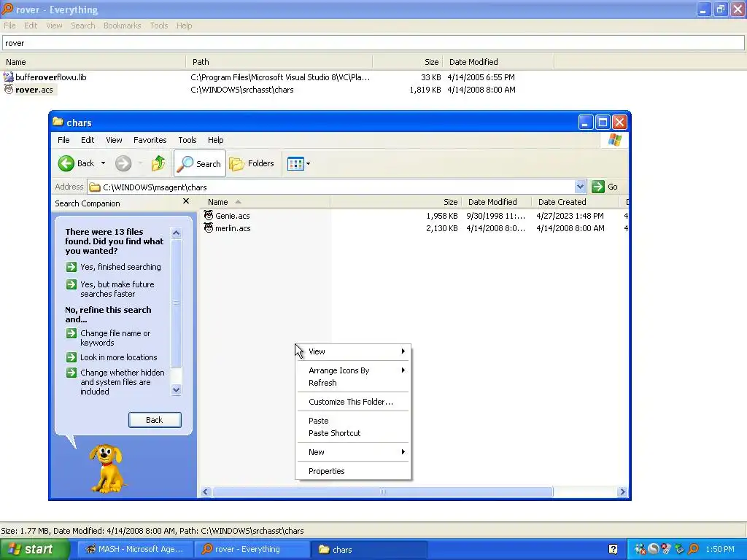Click the chars taskbar button
The height and width of the screenshot is (560, 747).
tap(369, 549)
